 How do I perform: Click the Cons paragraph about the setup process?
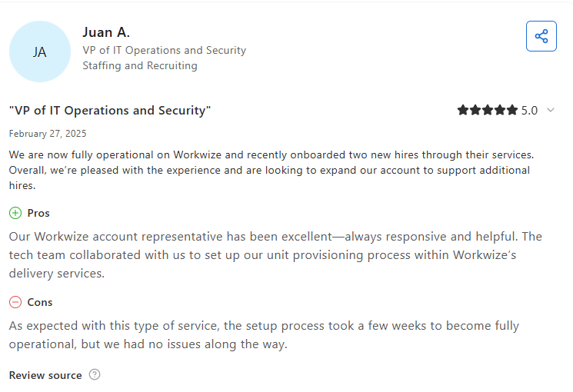point(264,335)
